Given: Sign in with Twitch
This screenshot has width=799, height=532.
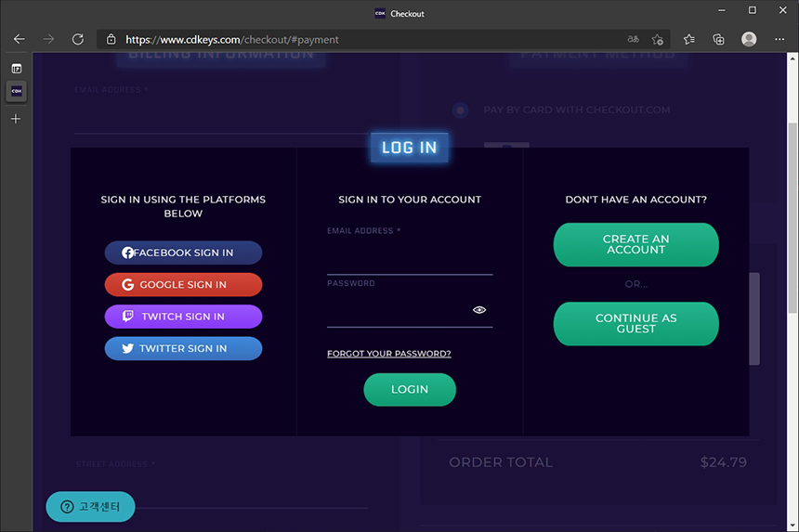Looking at the screenshot, I should point(183,317).
